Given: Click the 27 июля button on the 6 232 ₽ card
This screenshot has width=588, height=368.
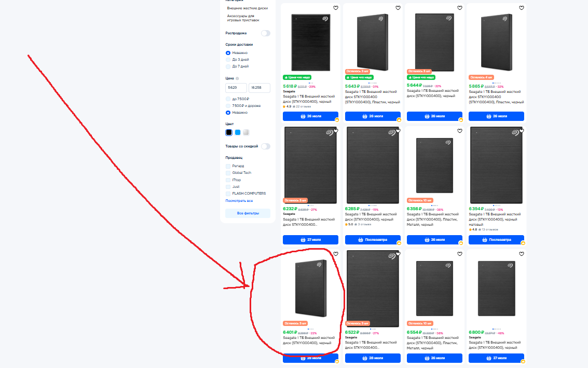Looking at the screenshot, I should point(310,240).
